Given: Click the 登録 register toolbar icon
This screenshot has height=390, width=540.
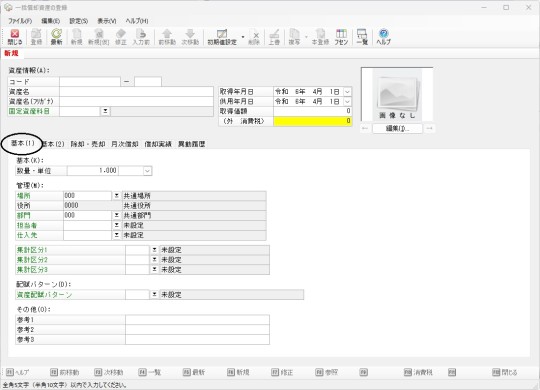Looking at the screenshot, I should (x=36, y=37).
